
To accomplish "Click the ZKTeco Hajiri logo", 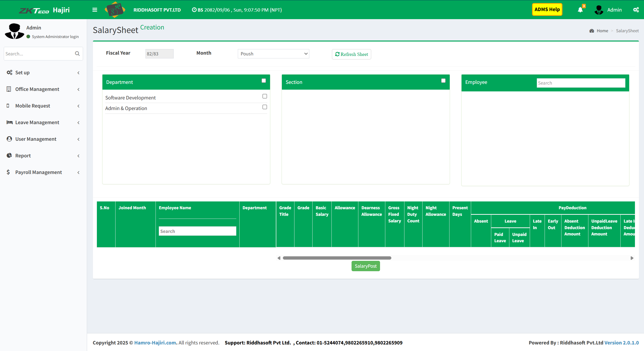I will pos(44,10).
